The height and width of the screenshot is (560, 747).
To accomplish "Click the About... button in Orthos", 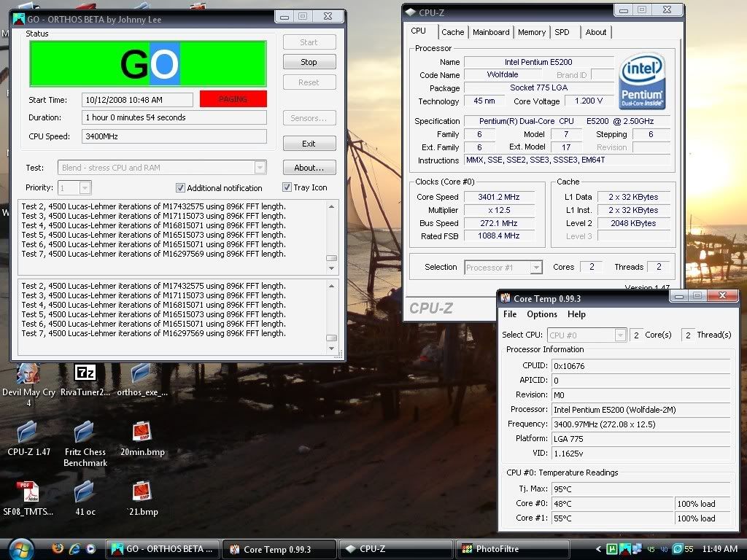I will point(309,168).
